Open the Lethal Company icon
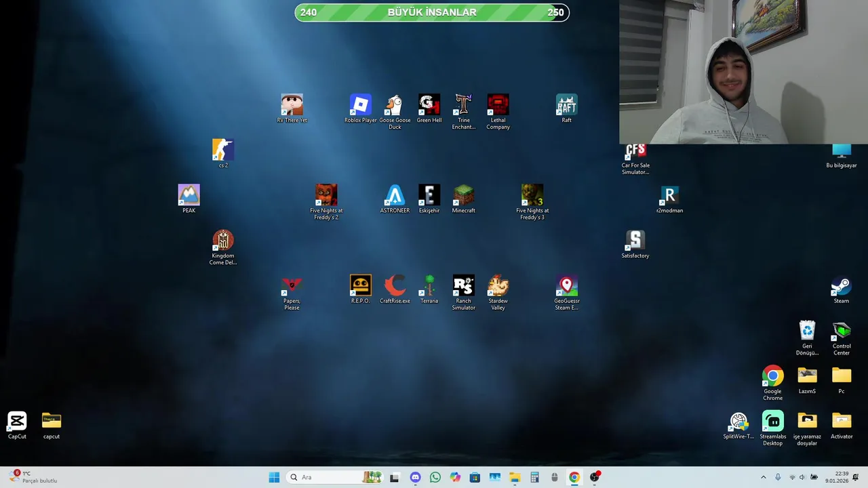This screenshot has height=488, width=868. pos(498,112)
